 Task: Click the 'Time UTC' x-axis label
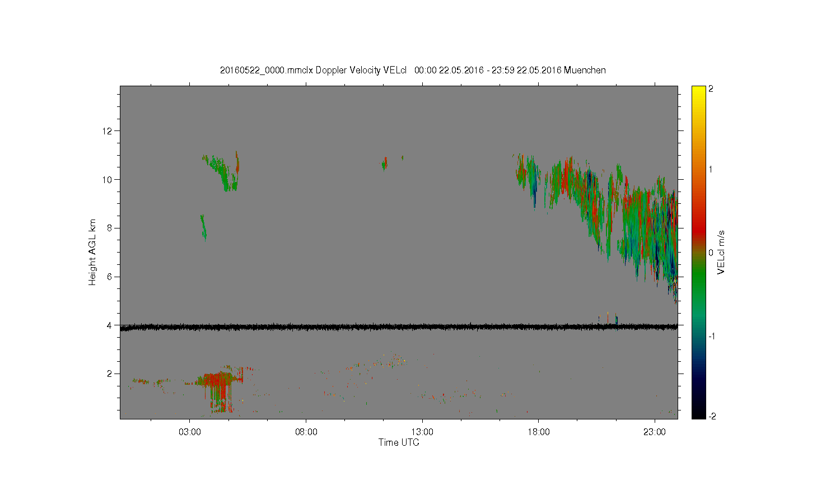pyautogui.click(x=399, y=442)
